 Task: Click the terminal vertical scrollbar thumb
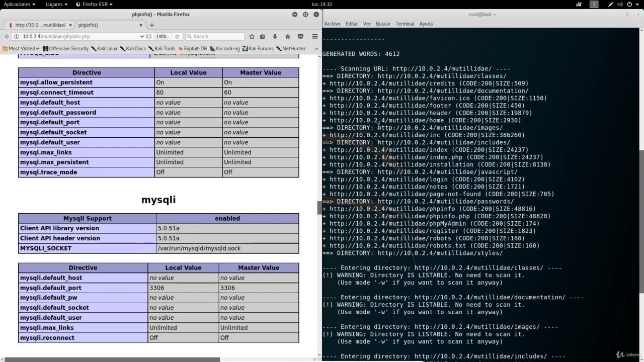click(x=641, y=221)
